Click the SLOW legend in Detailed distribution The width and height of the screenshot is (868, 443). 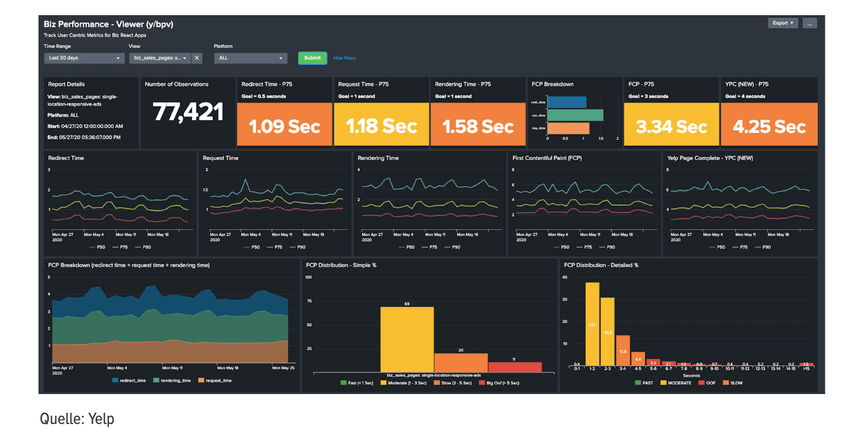(x=733, y=383)
